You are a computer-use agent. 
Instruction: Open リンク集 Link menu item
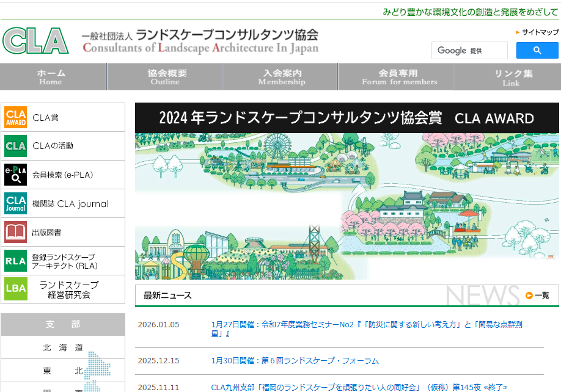(x=512, y=77)
